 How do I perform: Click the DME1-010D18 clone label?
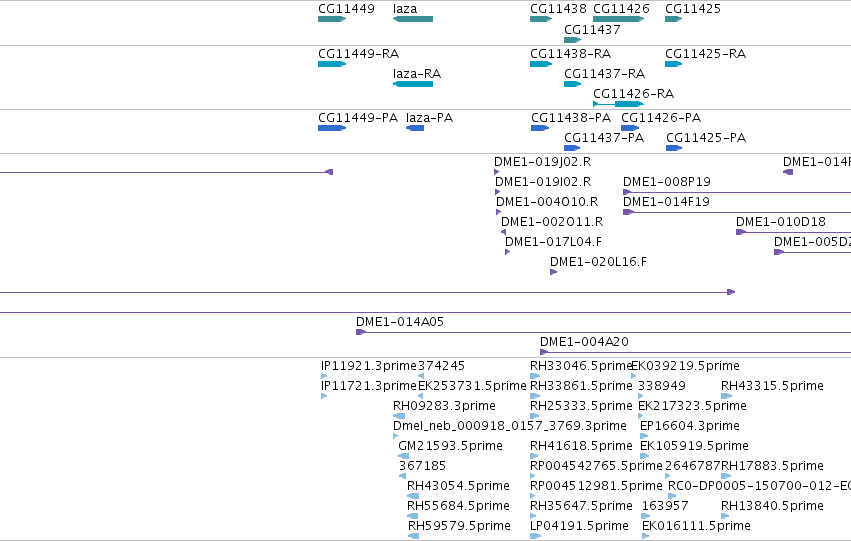[780, 222]
